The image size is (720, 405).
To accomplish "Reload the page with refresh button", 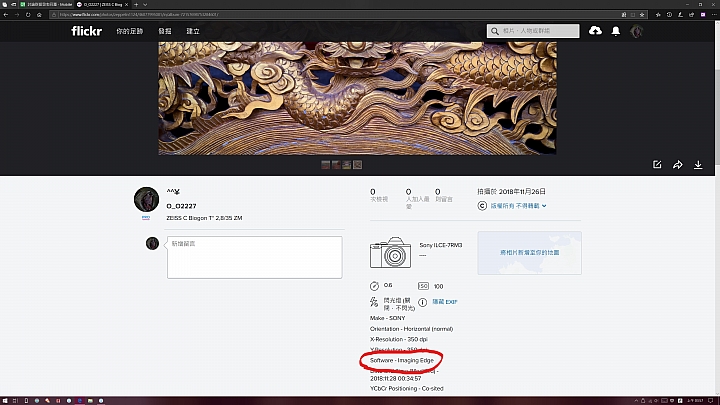I will point(28,15).
